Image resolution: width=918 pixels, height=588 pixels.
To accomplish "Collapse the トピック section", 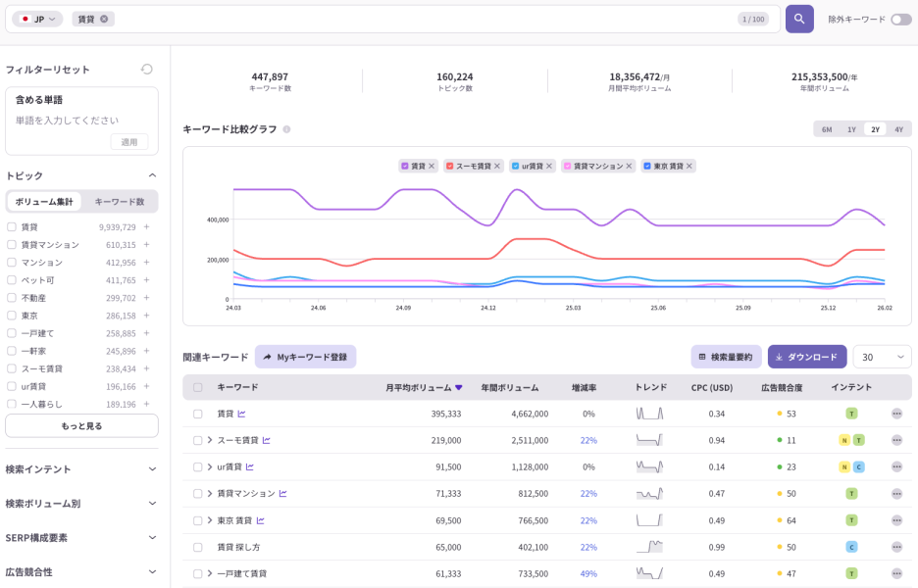I will tap(152, 175).
